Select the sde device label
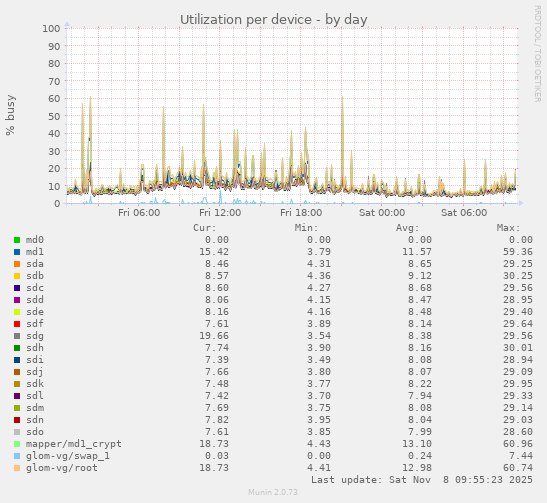547x503 pixels. (35, 312)
